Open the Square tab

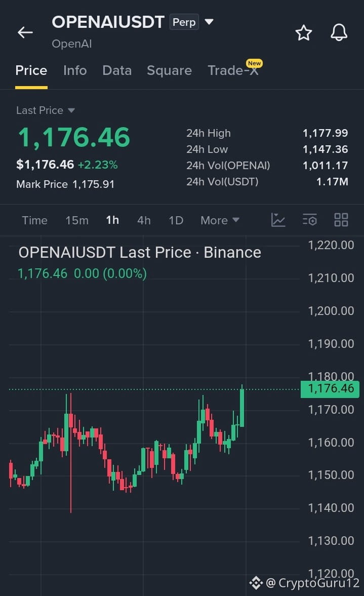pos(169,71)
